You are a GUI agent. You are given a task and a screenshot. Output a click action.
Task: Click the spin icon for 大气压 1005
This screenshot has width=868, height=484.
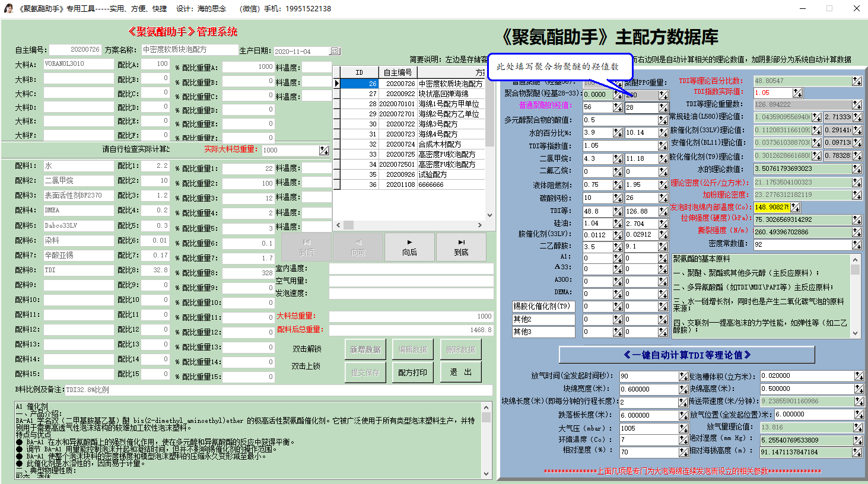(683, 428)
